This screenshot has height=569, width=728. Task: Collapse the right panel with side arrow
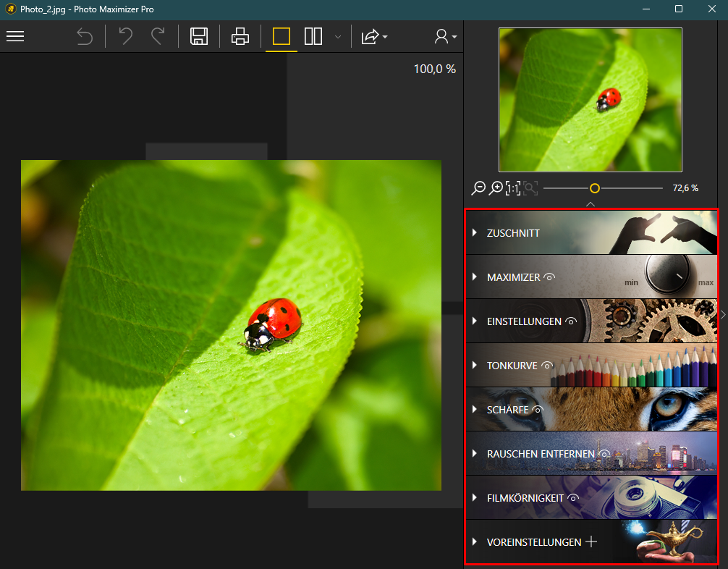(724, 314)
